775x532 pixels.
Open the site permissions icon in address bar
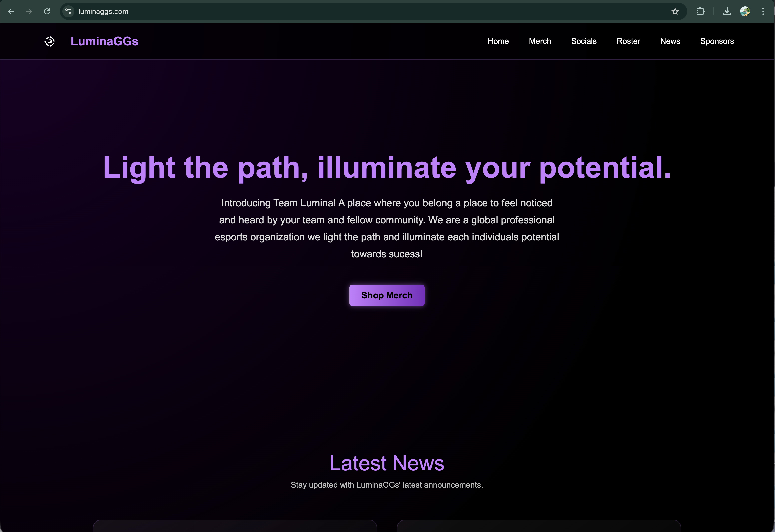68,11
